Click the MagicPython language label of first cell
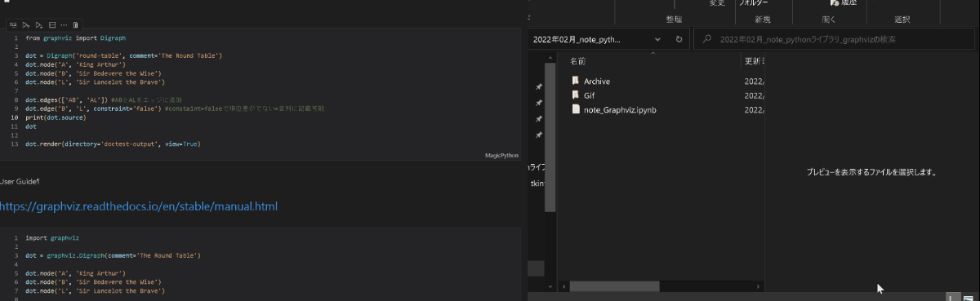Image resolution: width=980 pixels, height=301 pixels. pos(502,154)
